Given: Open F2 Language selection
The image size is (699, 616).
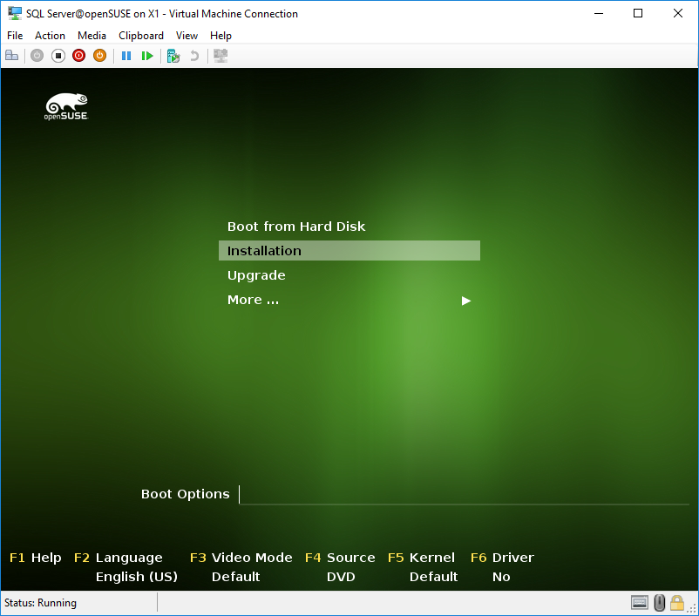Looking at the screenshot, I should [119, 558].
